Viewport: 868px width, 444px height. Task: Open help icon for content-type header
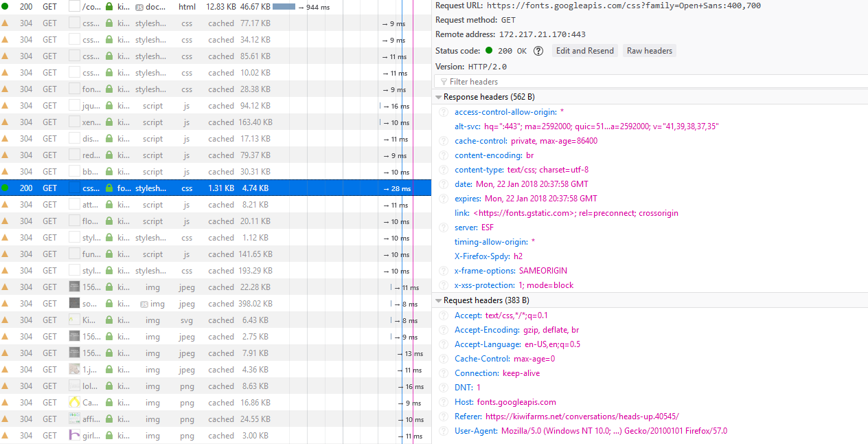coord(444,170)
